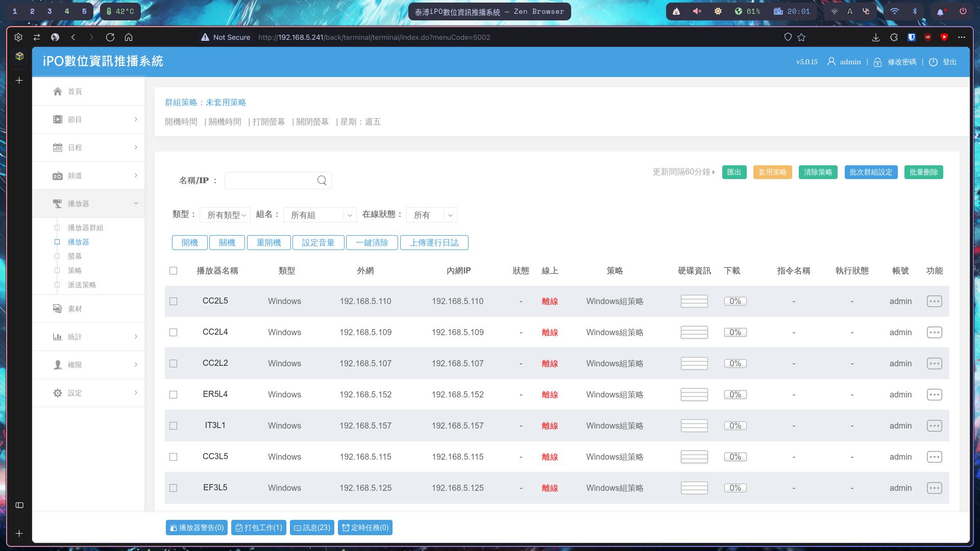Check the box for player IT3L1
Viewport: 980px width, 551px height.
point(173,426)
